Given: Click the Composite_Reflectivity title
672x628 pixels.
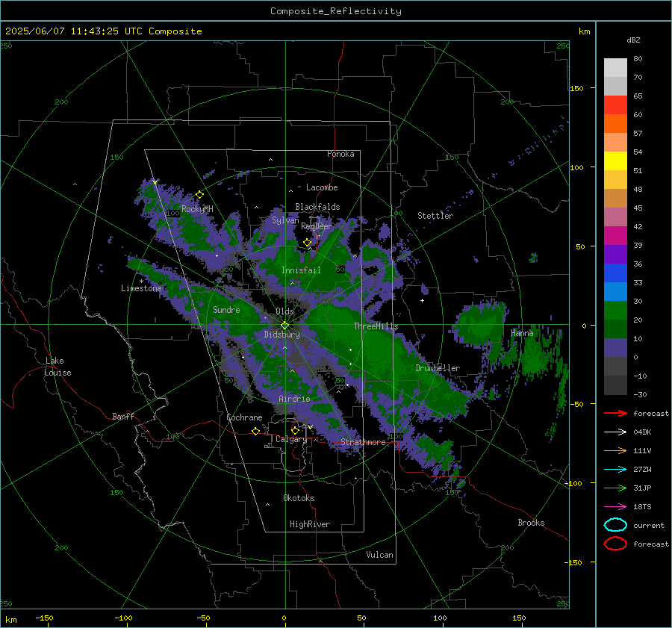Looking at the screenshot, I should coord(336,11).
